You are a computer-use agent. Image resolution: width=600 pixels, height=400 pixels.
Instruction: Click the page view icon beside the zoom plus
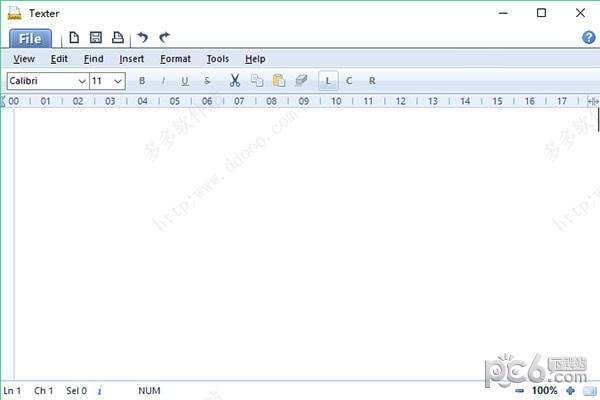(x=590, y=391)
